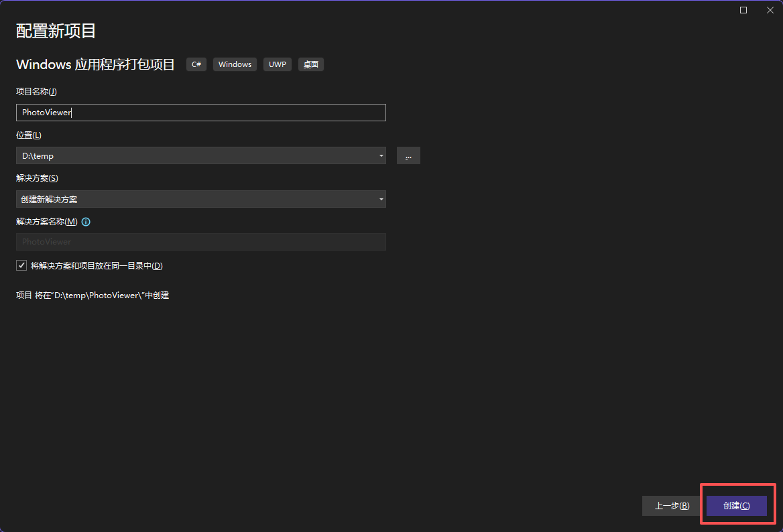Click the 项目名称(J) label
Viewport: 783px width, 532px height.
click(36, 91)
